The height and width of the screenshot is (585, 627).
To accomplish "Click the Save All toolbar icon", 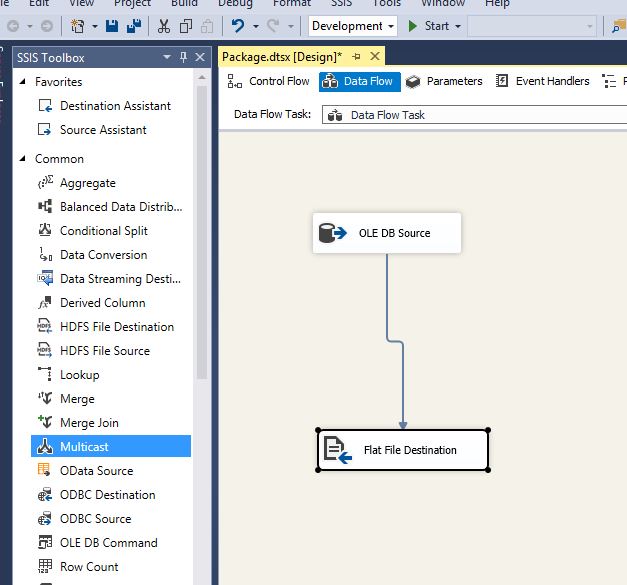I will [132, 26].
